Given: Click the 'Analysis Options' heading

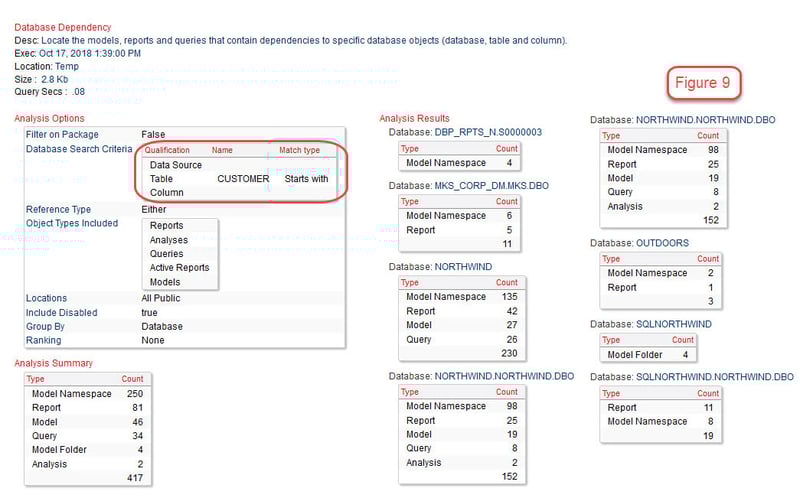Looking at the screenshot, I should tap(49, 118).
